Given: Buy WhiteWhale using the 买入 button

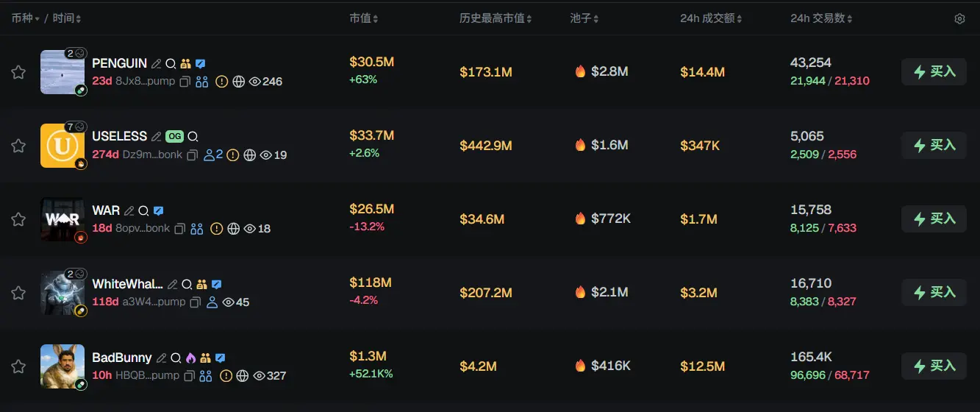Looking at the screenshot, I should (934, 293).
